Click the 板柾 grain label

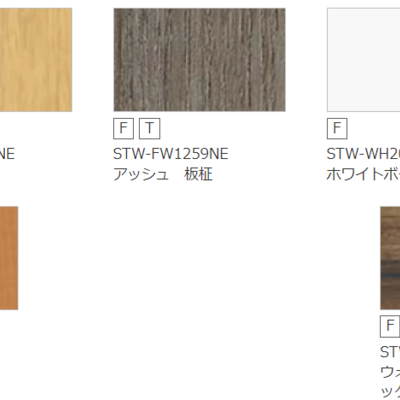(x=198, y=174)
